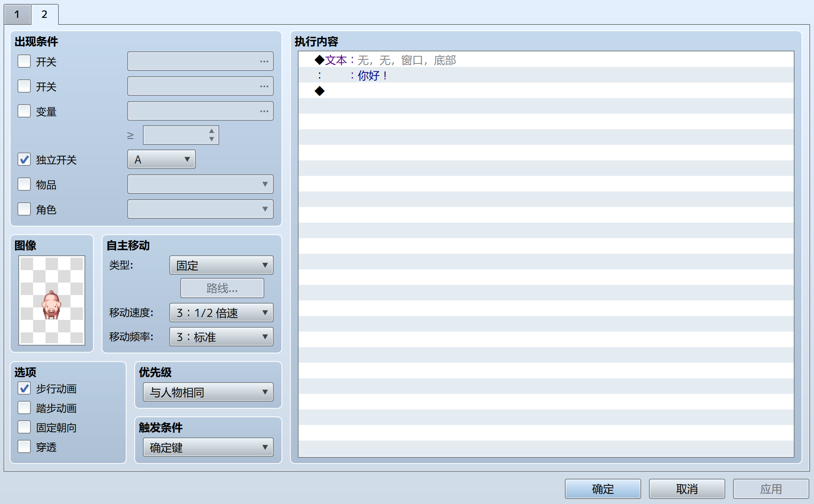814x504 pixels.
Task: Open the first switch selector ellipsis field
Action: (x=200, y=61)
